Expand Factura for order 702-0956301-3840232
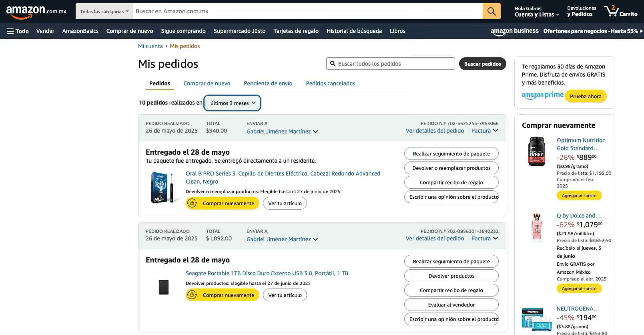This screenshot has height=335, width=644. 485,238
